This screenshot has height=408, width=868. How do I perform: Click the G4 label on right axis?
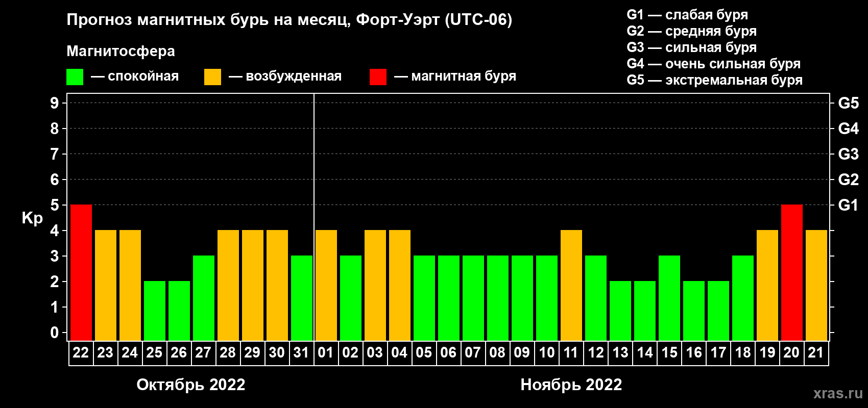[849, 129]
